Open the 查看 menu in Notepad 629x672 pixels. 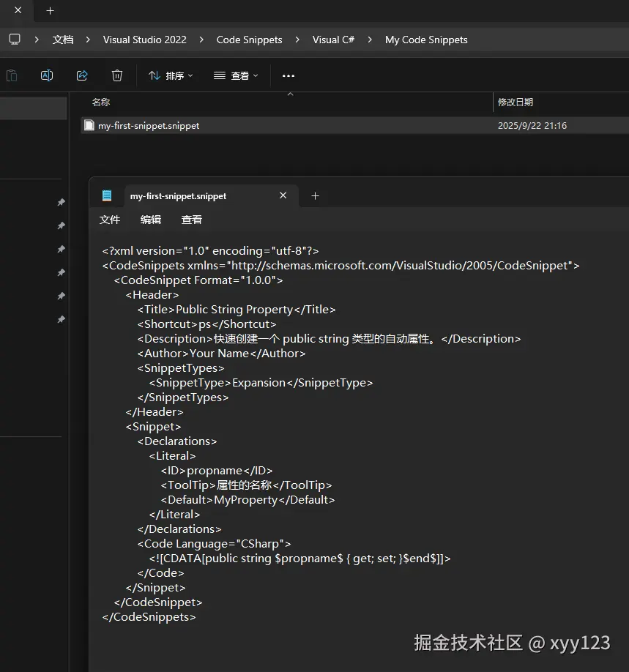click(x=191, y=220)
